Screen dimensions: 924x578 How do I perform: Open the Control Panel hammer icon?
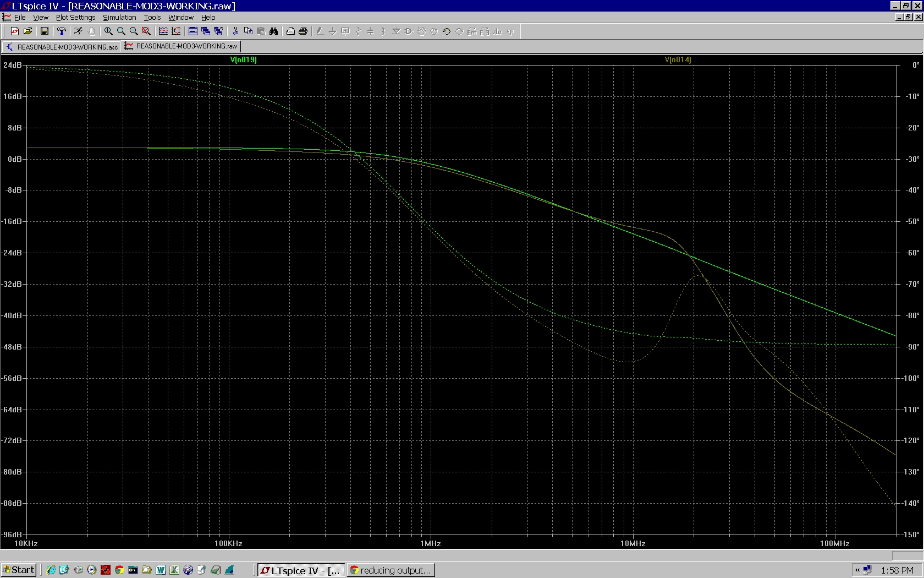[x=62, y=31]
